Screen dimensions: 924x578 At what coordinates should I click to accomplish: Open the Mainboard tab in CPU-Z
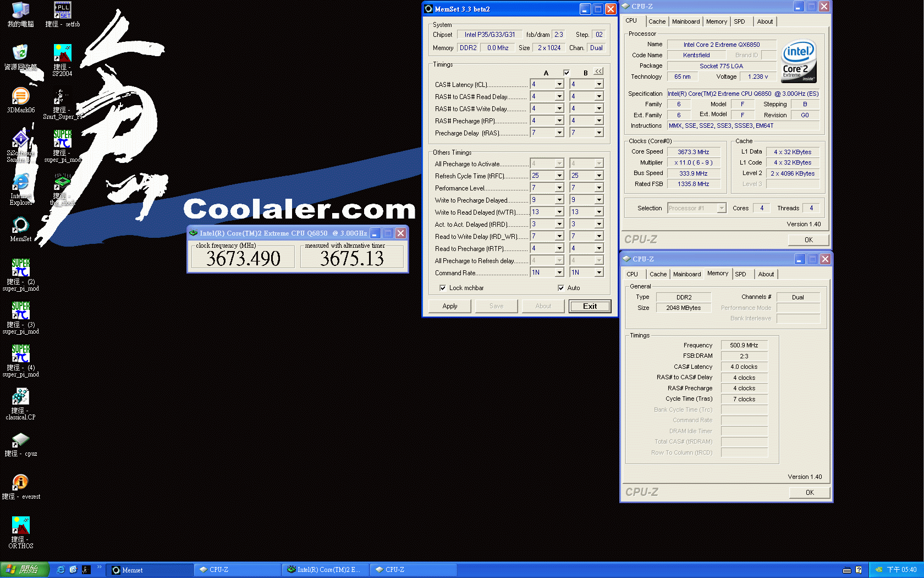pyautogui.click(x=685, y=21)
